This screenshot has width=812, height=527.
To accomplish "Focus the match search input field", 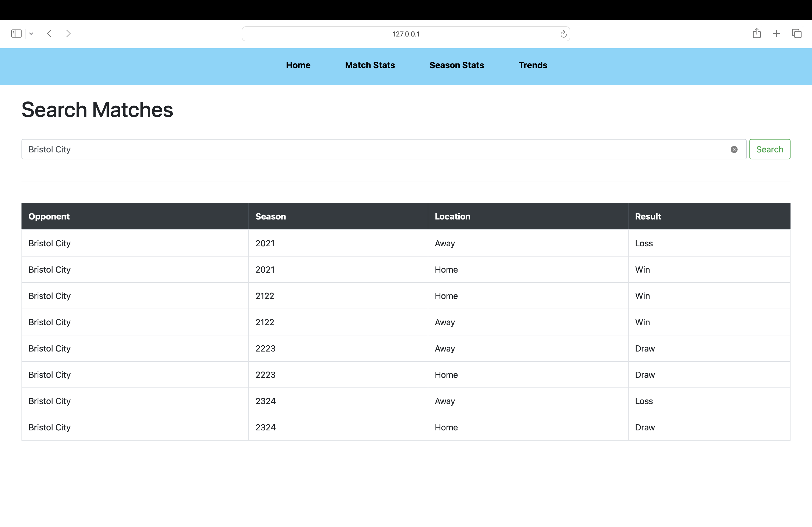I will click(x=375, y=149).
